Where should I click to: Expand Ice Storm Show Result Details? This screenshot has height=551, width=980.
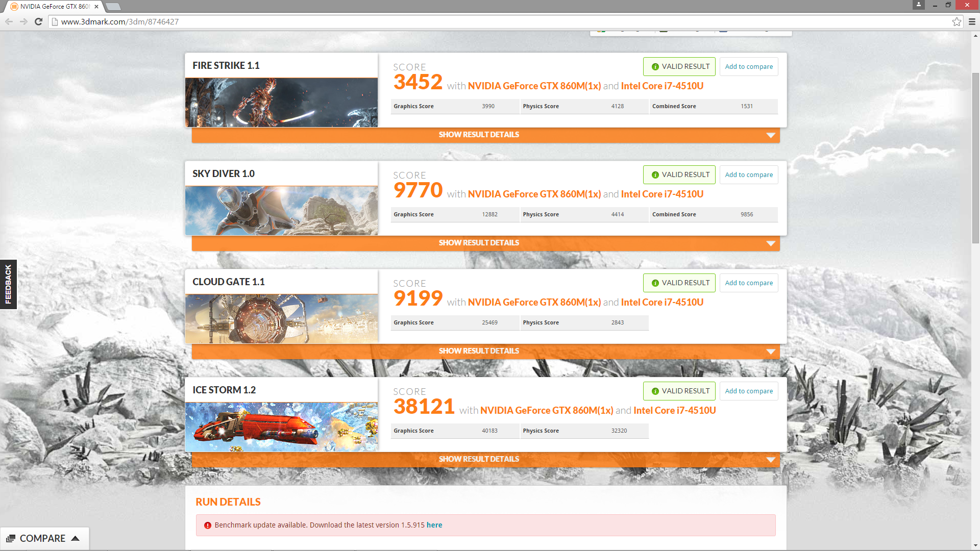pyautogui.click(x=479, y=459)
